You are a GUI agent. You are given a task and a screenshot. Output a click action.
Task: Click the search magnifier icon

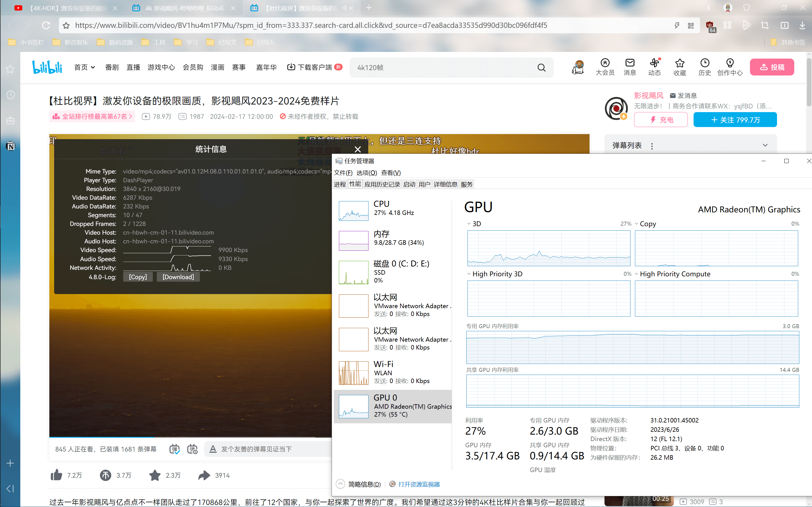pos(541,67)
